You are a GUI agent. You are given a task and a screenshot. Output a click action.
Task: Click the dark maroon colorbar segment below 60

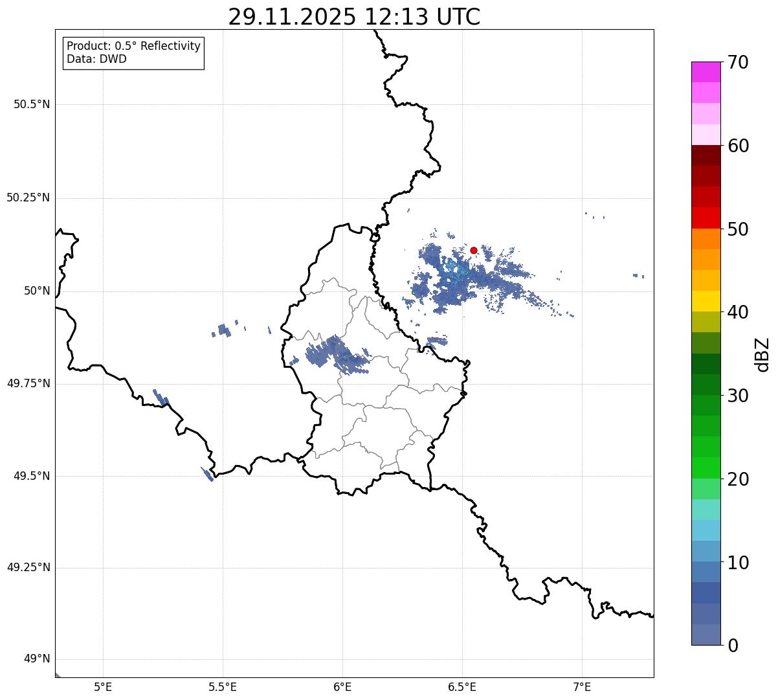click(x=706, y=155)
